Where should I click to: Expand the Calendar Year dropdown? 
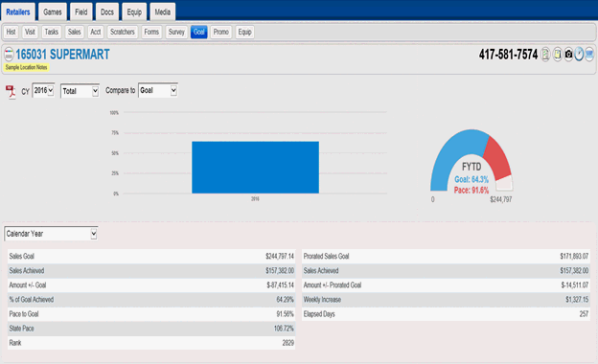click(x=51, y=234)
